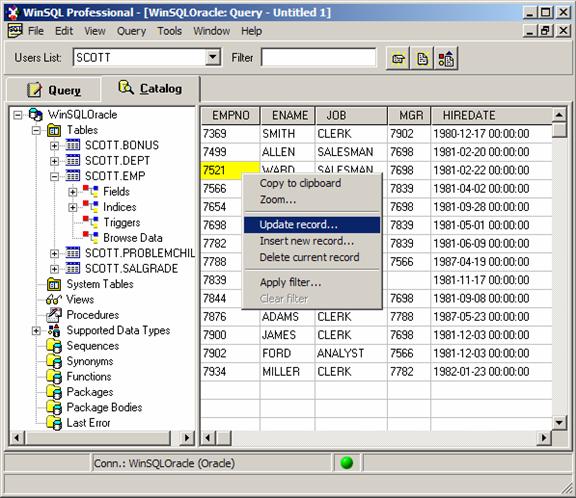Screen dimensions: 576x498
Task: Click the Packages folder icon
Action: click(54, 392)
